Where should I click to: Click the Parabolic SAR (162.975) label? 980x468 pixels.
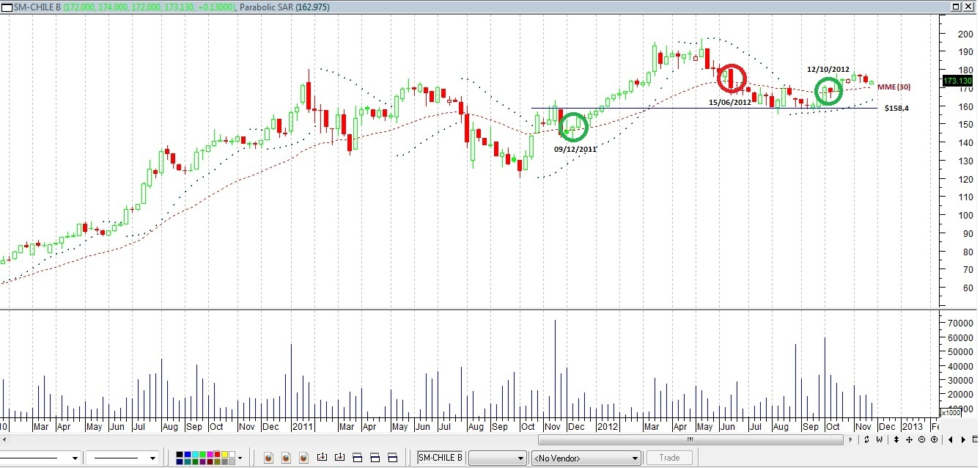[x=284, y=7]
